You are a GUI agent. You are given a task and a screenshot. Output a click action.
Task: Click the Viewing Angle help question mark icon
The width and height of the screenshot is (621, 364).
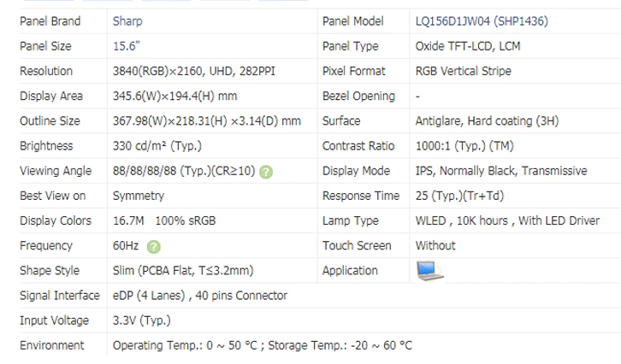266,172
